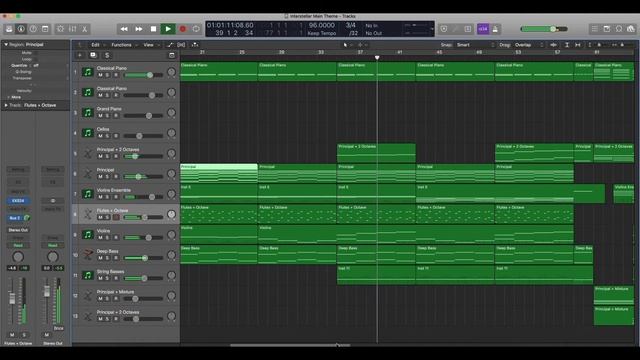
Task: Open the Loop Browser button
Action: [619, 29]
